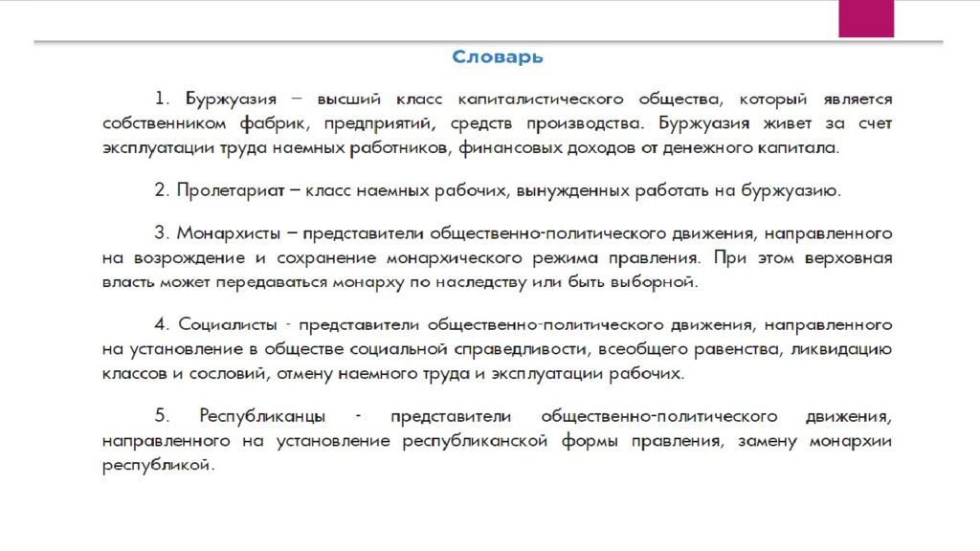Screen dimensions: 980x551
Task: Click the word 'Монархисты' in definition 3
Action: pos(228,233)
